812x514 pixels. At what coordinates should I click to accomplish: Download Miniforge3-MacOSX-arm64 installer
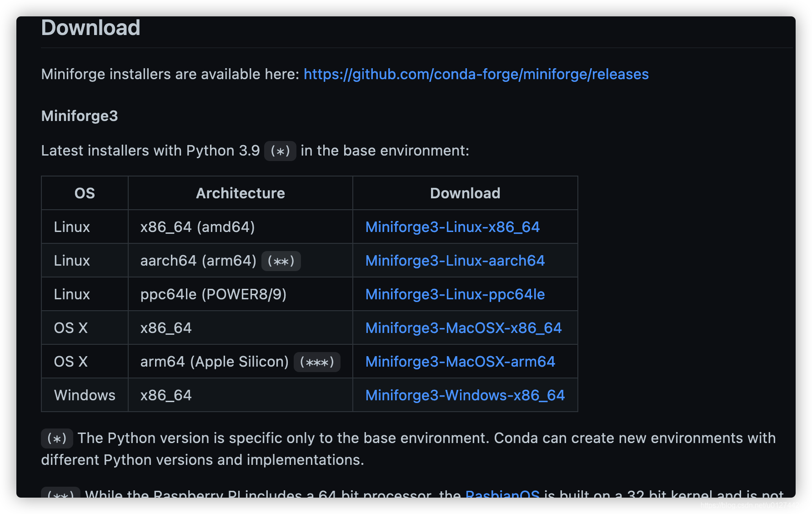tap(460, 361)
